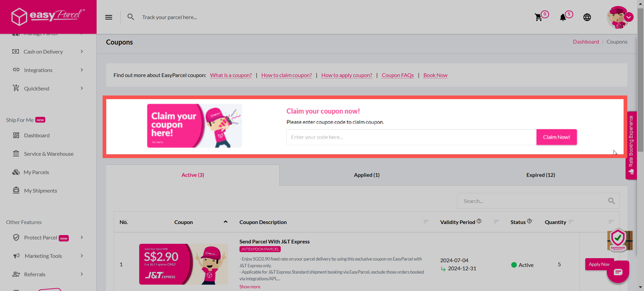Viewport: 644px width, 291px height.
Task: Open 'How to claim coupon?' link
Action: point(286,75)
